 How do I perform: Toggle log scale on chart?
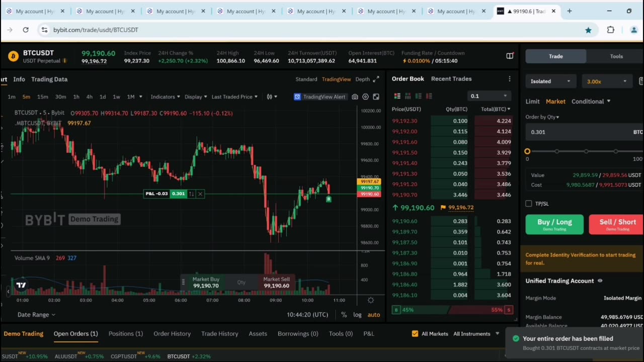coord(357,315)
